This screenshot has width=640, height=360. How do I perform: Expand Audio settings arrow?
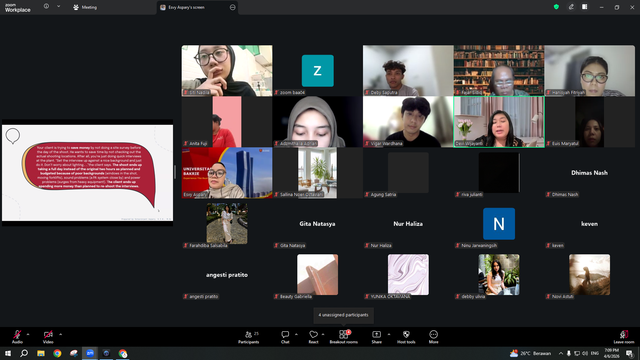28,334
